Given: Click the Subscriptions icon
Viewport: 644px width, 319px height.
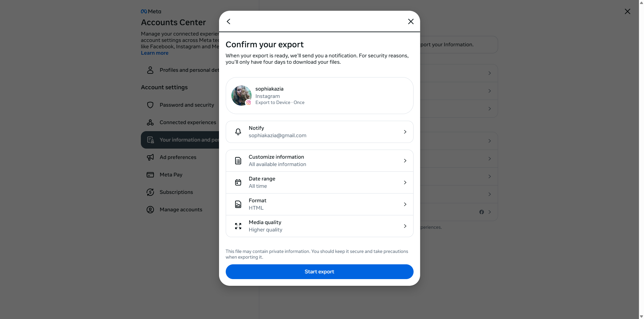Looking at the screenshot, I should coord(150,192).
